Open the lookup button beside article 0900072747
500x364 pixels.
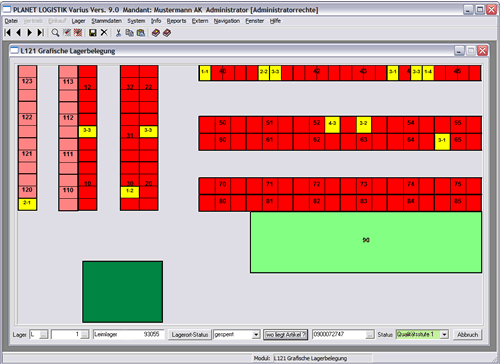pos(370,334)
